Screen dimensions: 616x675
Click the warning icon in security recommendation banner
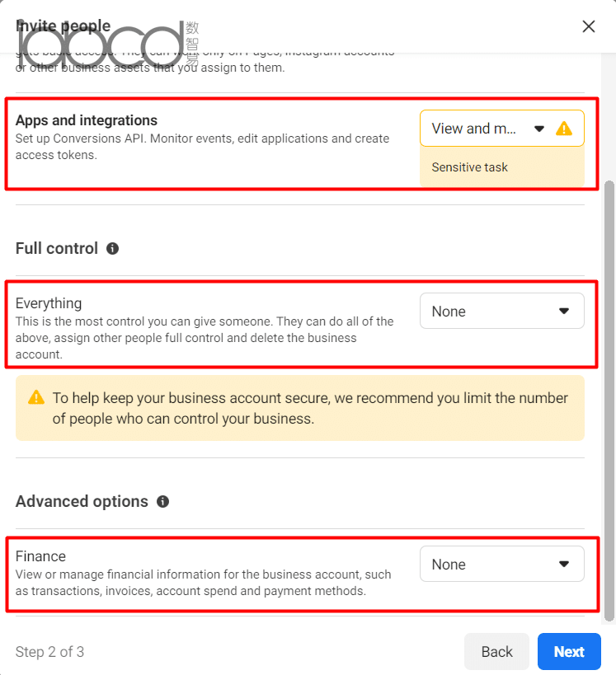point(36,397)
